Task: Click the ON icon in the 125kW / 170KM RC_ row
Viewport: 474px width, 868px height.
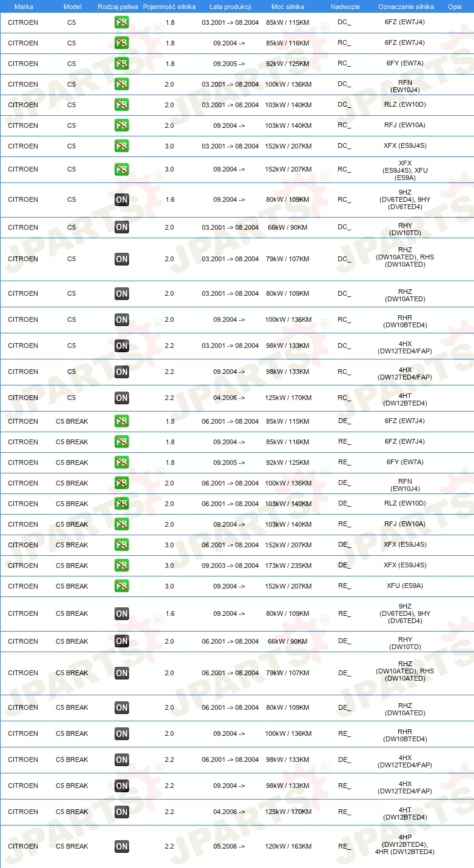Action: click(121, 398)
